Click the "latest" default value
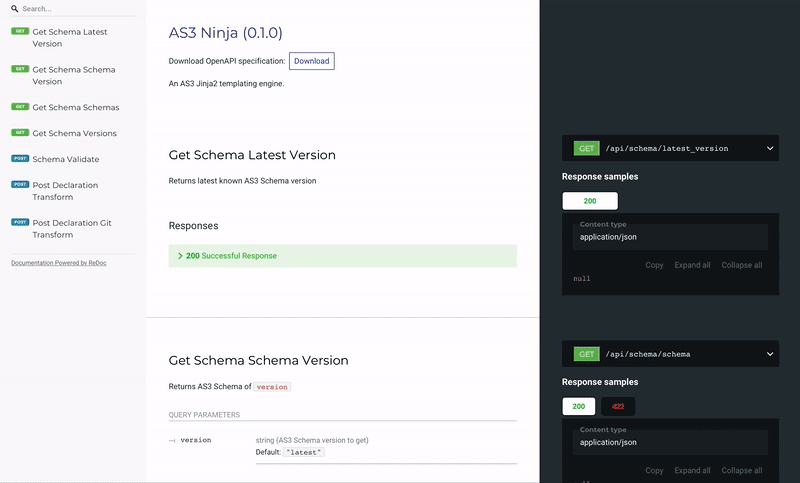The width and height of the screenshot is (800, 483). [304, 452]
